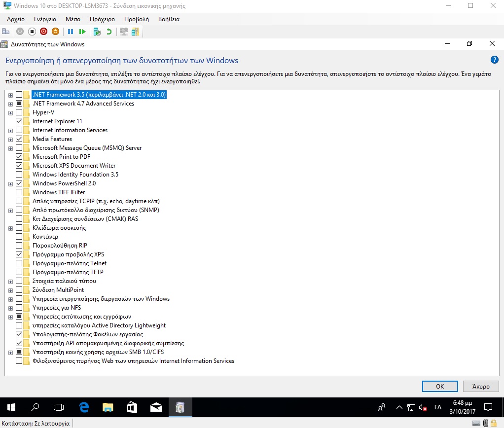Pause the virtual machine
The width and height of the screenshot is (504, 428).
pos(71,32)
